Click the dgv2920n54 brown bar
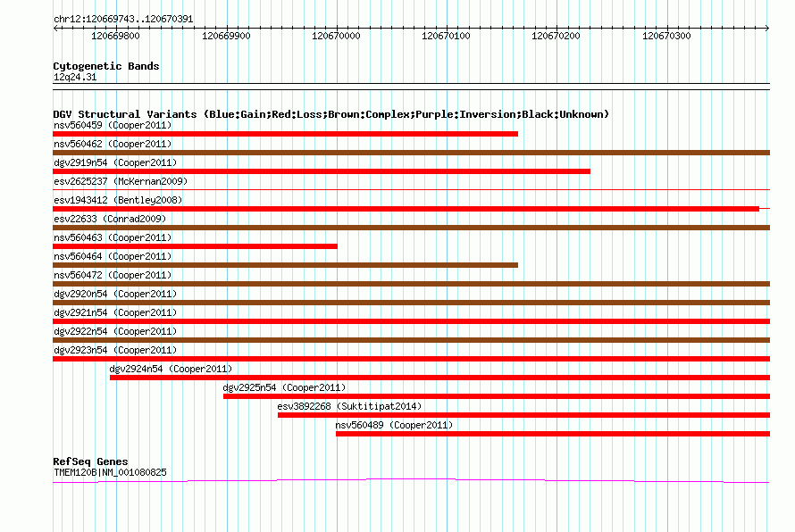 tap(411, 303)
